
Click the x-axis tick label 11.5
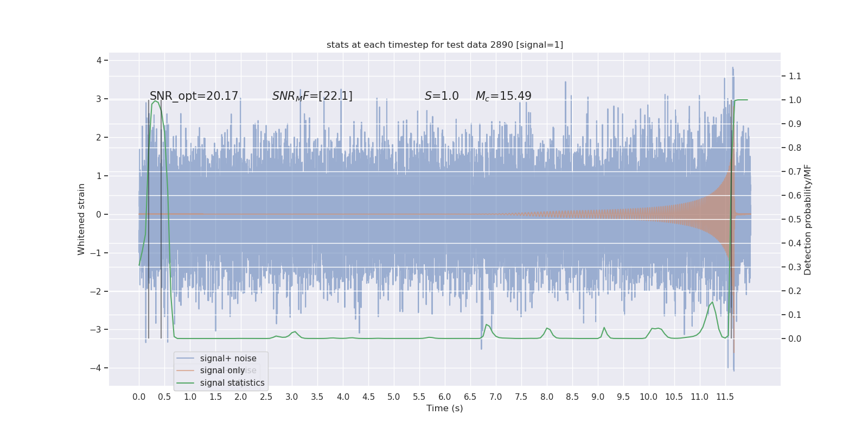(725, 397)
